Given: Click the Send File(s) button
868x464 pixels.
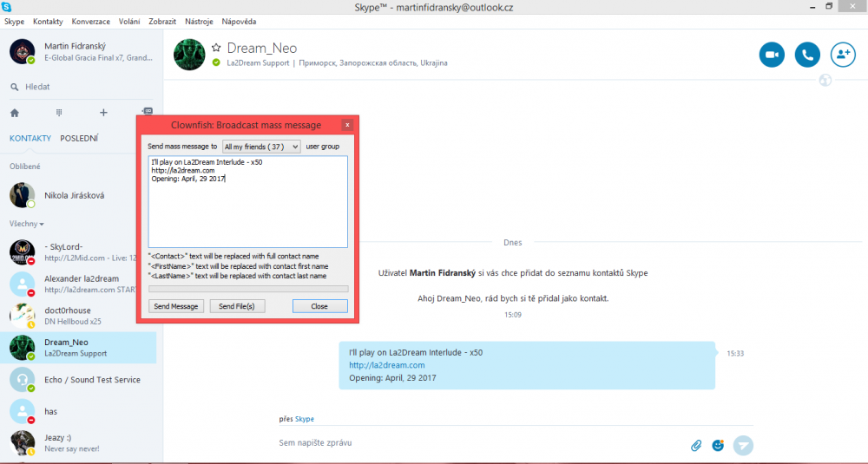Looking at the screenshot, I should [236, 306].
